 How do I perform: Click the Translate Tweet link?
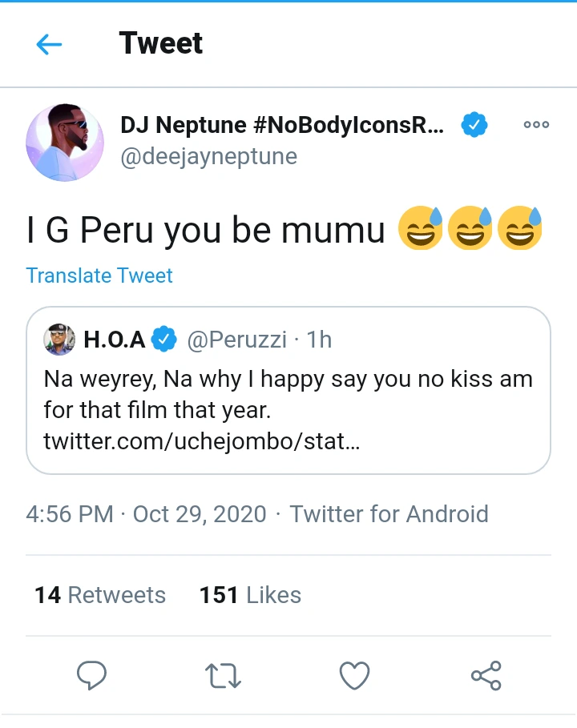99,276
